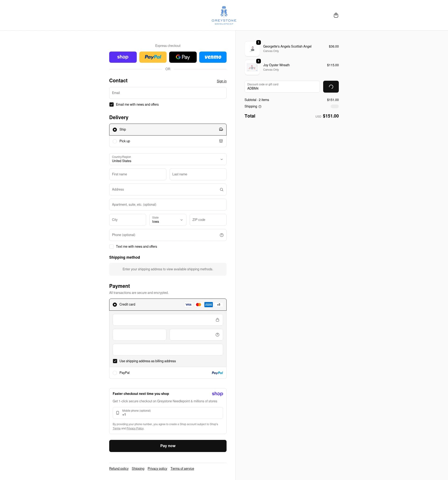Click the Pay now button
Viewport: 448px width, 480px height.
(x=168, y=446)
